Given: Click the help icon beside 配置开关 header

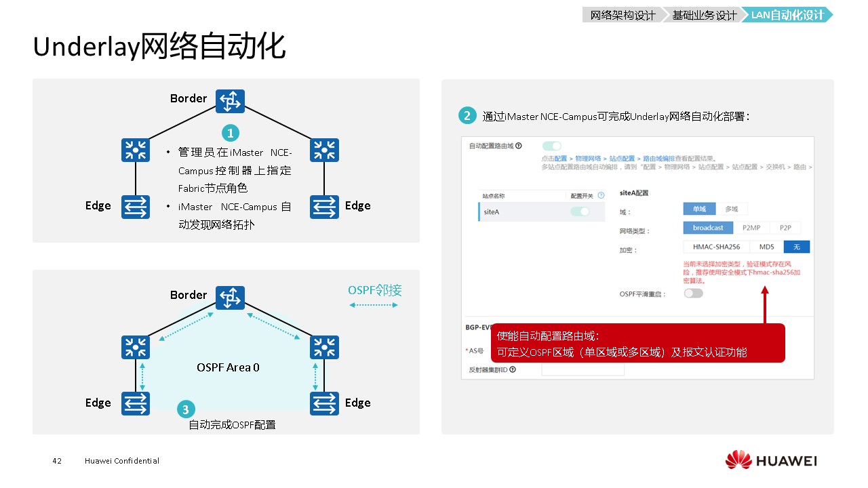Looking at the screenshot, I should pyautogui.click(x=601, y=195).
